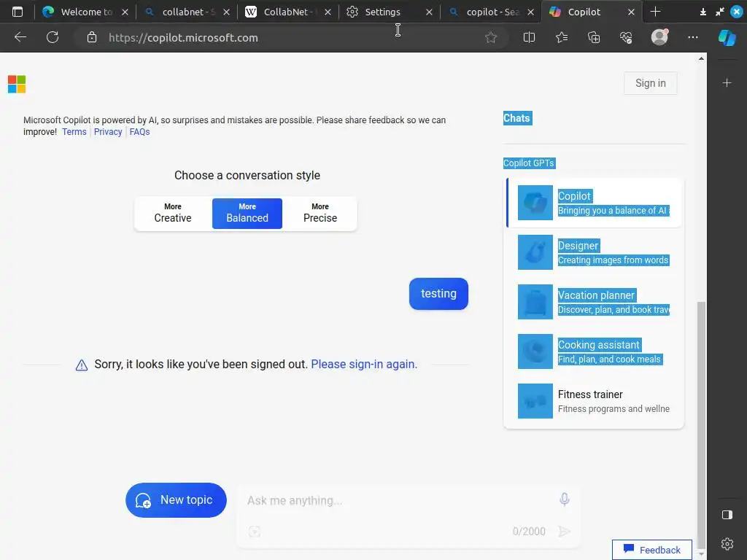The width and height of the screenshot is (747, 560).
Task: Open a new tab with plus button
Action: [x=655, y=12]
